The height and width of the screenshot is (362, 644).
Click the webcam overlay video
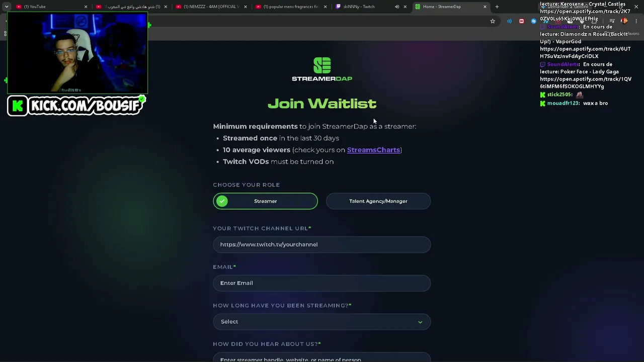click(x=77, y=53)
